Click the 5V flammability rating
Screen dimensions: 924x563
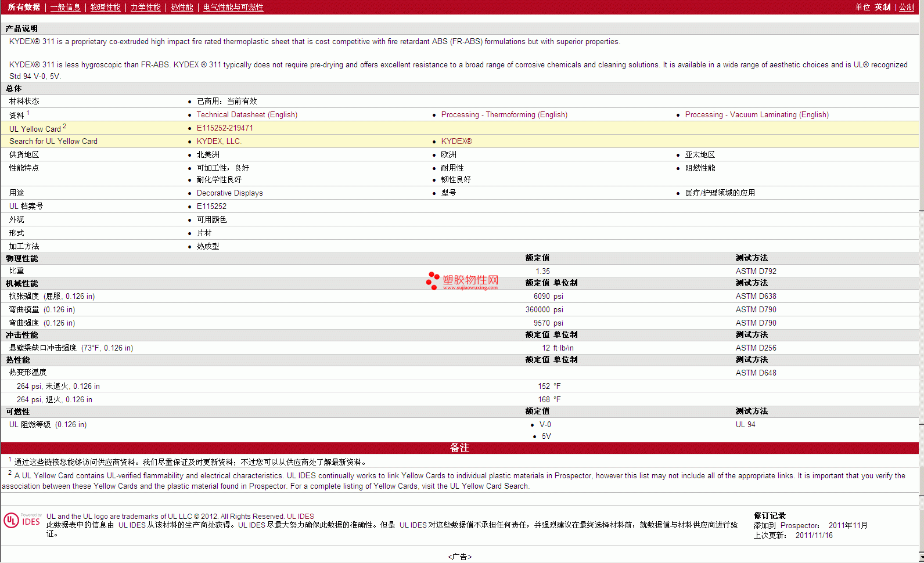pyautogui.click(x=546, y=436)
